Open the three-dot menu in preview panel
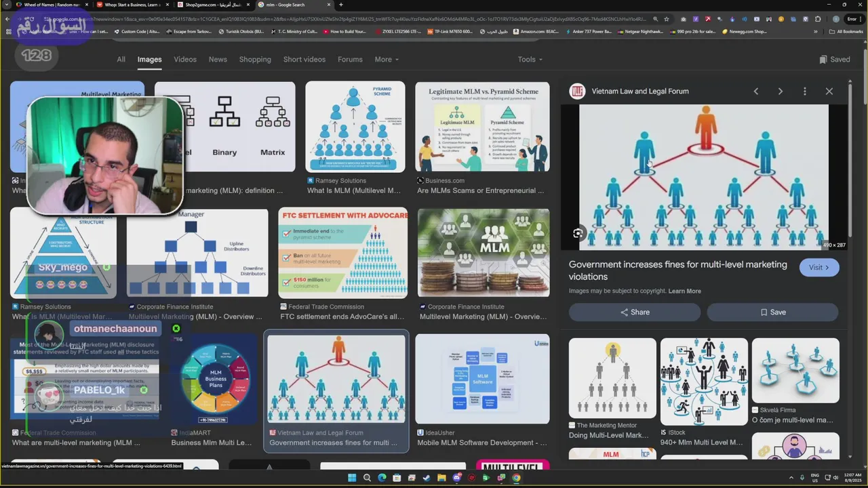 pyautogui.click(x=804, y=91)
